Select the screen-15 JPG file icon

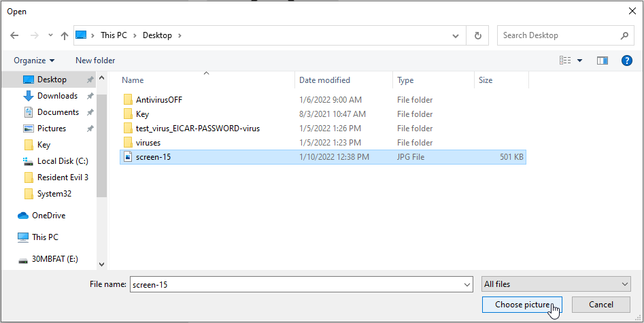pyautogui.click(x=128, y=157)
